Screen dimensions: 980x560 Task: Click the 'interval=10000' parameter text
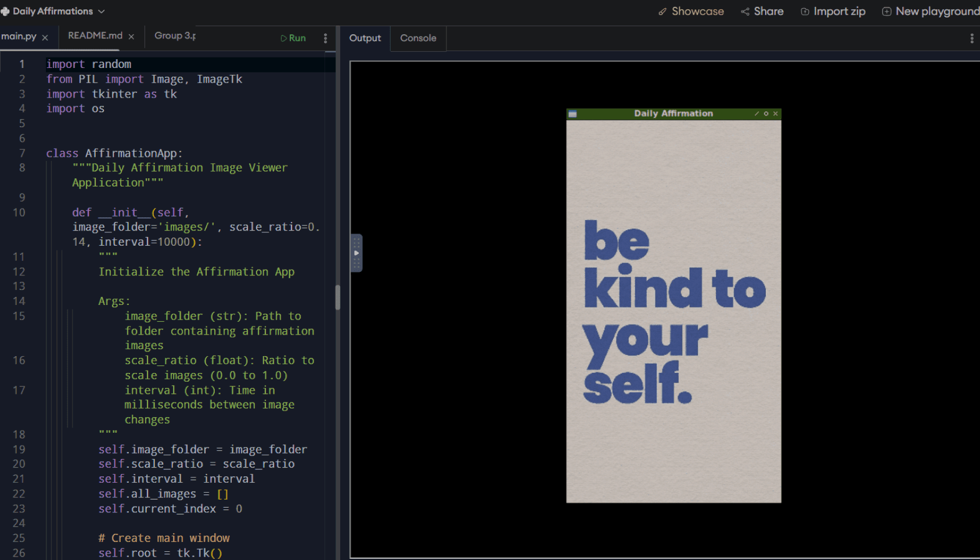(144, 242)
